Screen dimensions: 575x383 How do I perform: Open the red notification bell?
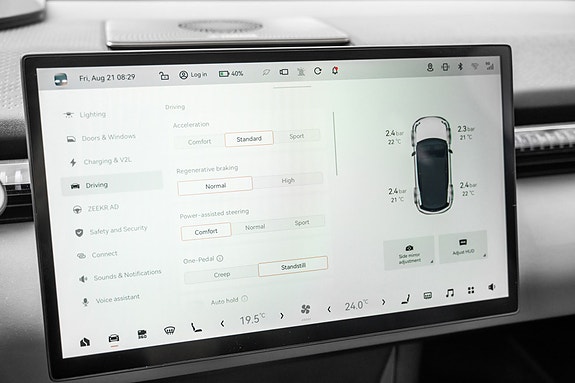(x=335, y=70)
